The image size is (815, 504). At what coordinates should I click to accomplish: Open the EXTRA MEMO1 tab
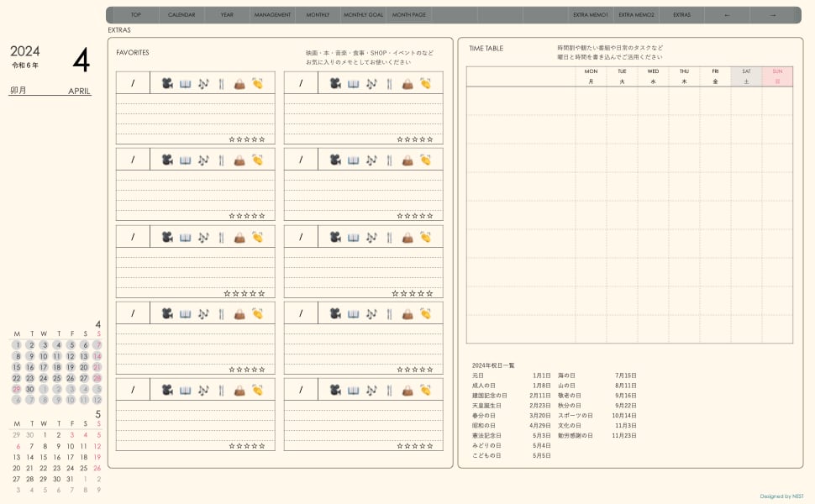point(591,15)
